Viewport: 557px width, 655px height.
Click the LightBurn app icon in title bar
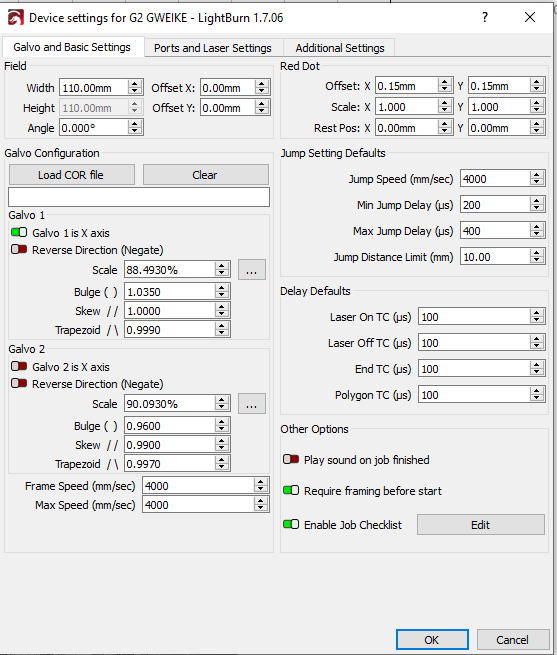click(15, 18)
